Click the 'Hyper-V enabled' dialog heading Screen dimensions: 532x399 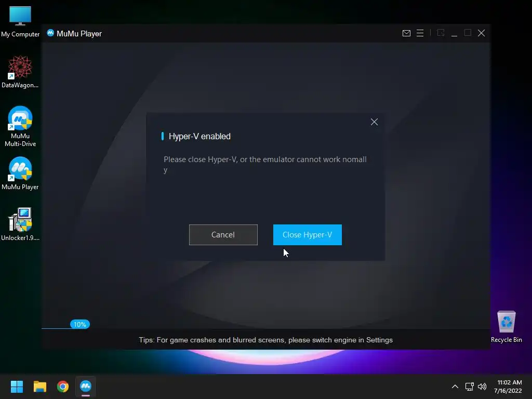199,137
